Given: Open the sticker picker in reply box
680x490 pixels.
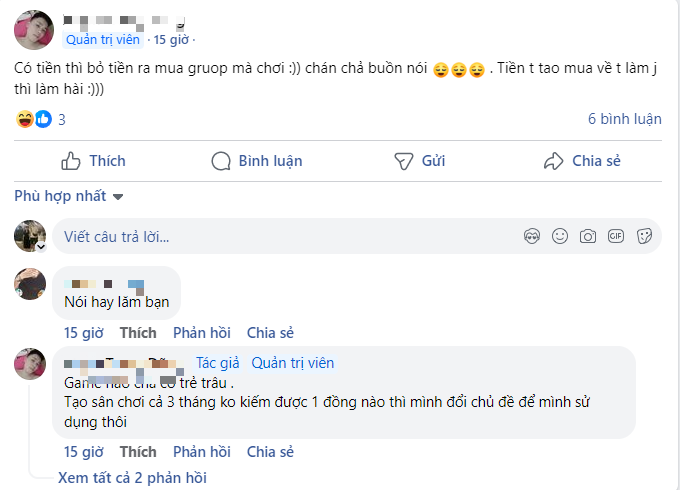Looking at the screenshot, I should (x=644, y=236).
